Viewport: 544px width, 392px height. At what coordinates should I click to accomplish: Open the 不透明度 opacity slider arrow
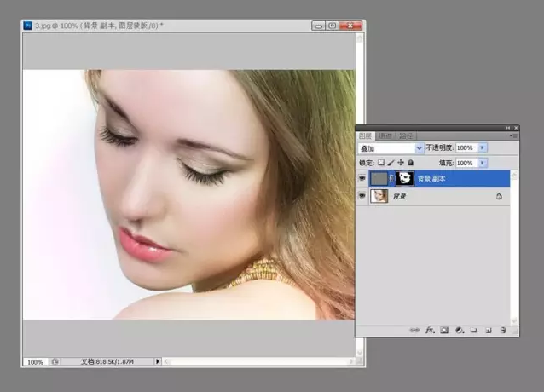[x=483, y=148]
